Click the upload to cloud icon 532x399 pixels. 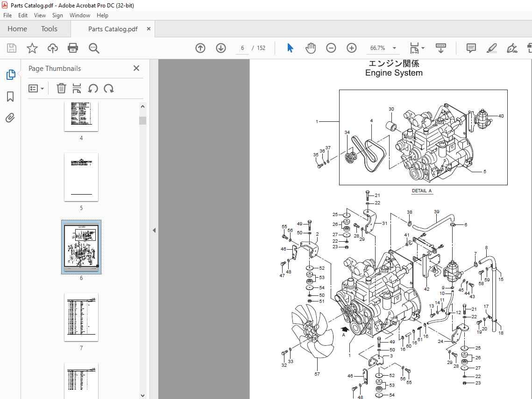[x=53, y=48]
